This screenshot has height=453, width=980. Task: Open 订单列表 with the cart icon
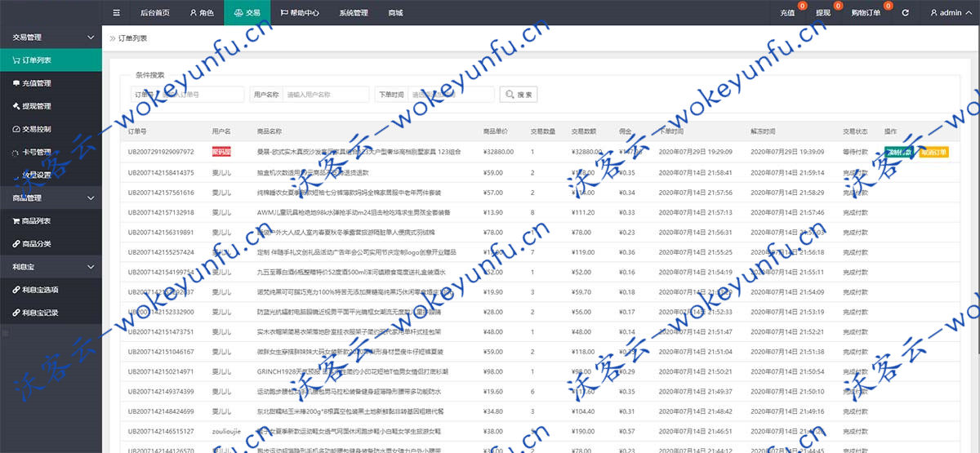coord(51,60)
